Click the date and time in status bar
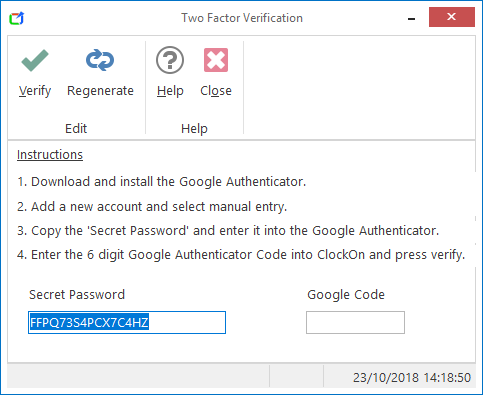483x395 pixels. (x=412, y=378)
